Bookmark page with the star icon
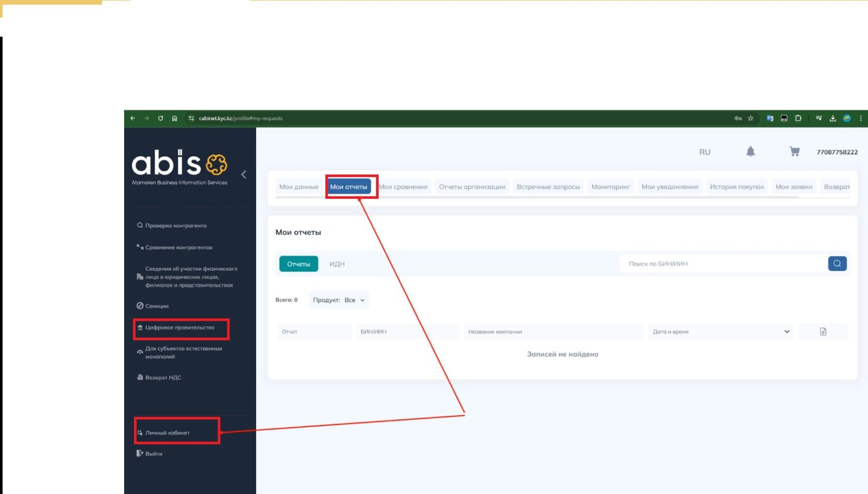The width and height of the screenshot is (868, 494). coord(751,118)
